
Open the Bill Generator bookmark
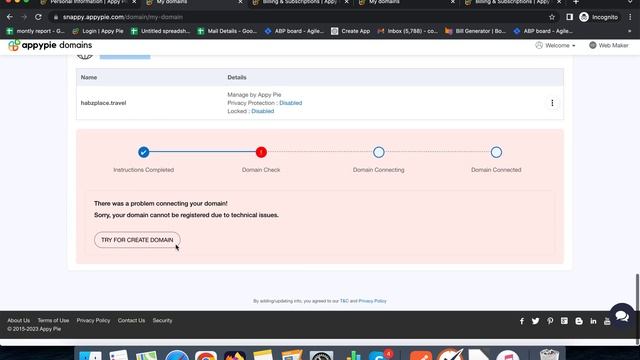pos(476,31)
